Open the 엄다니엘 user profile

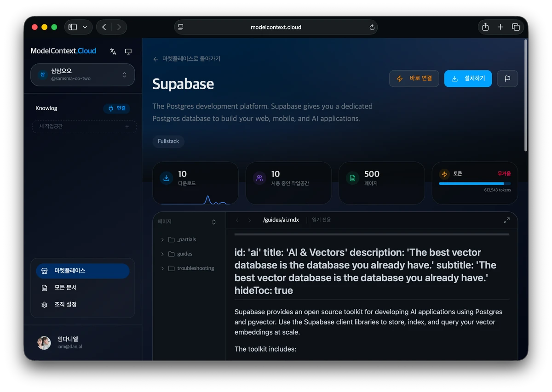coord(83,343)
